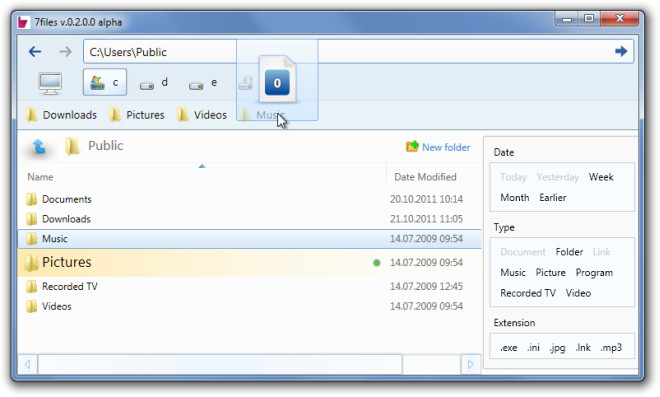660x397 pixels.
Task: Open the Videos favorite shortcut
Action: point(202,115)
